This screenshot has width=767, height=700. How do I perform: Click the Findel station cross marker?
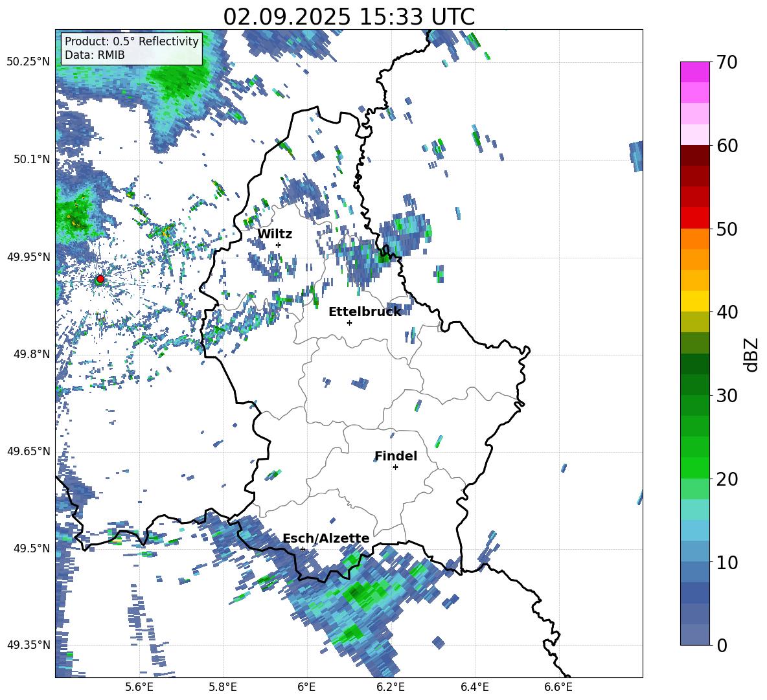(395, 468)
